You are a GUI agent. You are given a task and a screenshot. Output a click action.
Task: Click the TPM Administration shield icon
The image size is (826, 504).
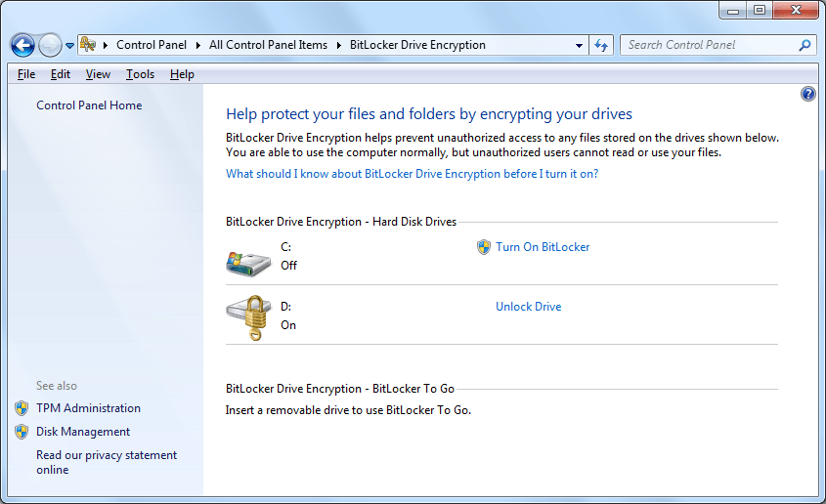coord(22,408)
